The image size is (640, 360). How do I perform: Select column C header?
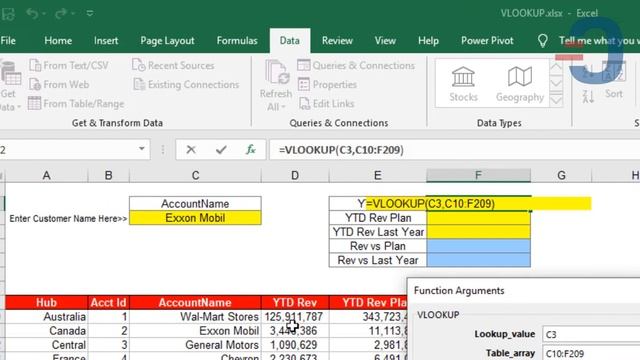195,176
